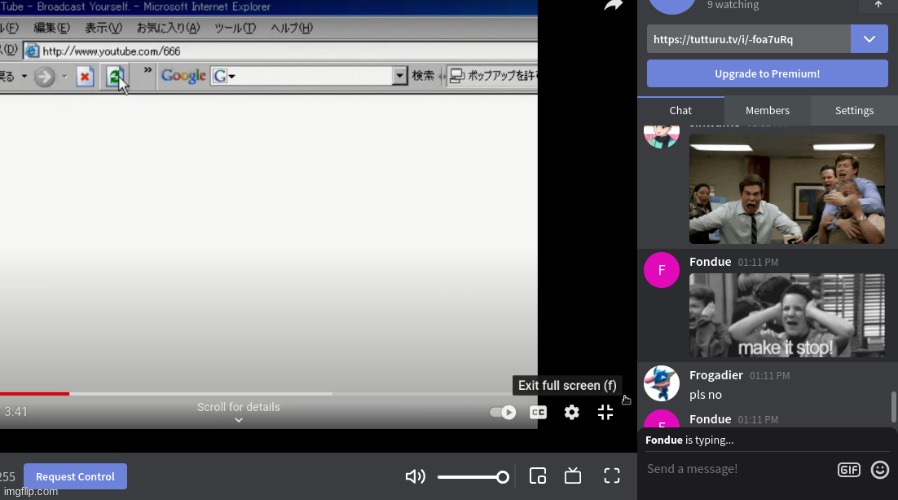The width and height of the screenshot is (898, 500).
Task: Open the 表示(V) menu
Action: coord(103,27)
